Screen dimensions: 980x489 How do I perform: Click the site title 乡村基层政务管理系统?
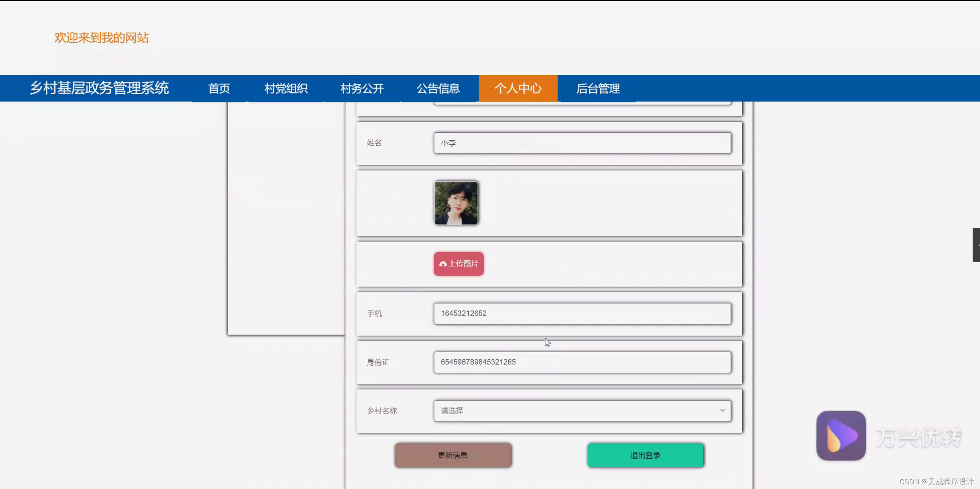tap(100, 88)
